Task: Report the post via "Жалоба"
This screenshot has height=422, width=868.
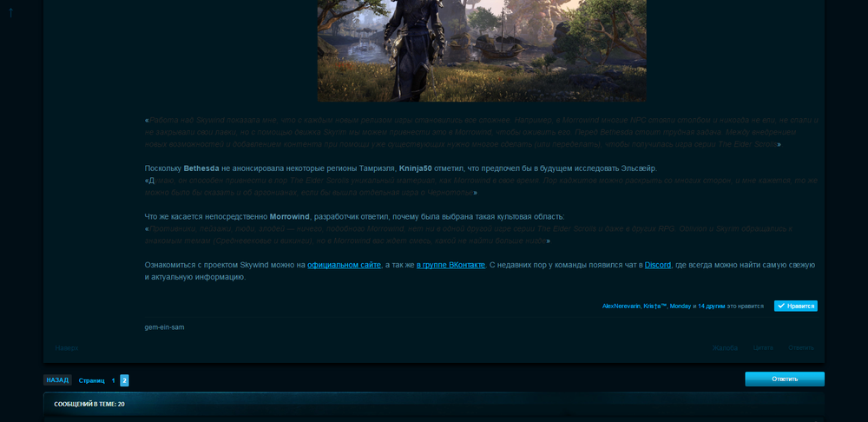Action: [x=725, y=348]
